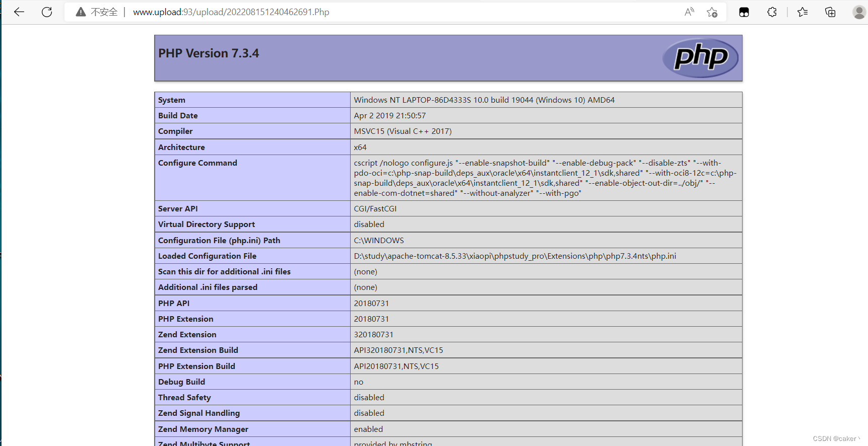Viewport: 868px width, 446px height.
Task: Select the 20180731 value for PHP Extension
Action: 371,319
